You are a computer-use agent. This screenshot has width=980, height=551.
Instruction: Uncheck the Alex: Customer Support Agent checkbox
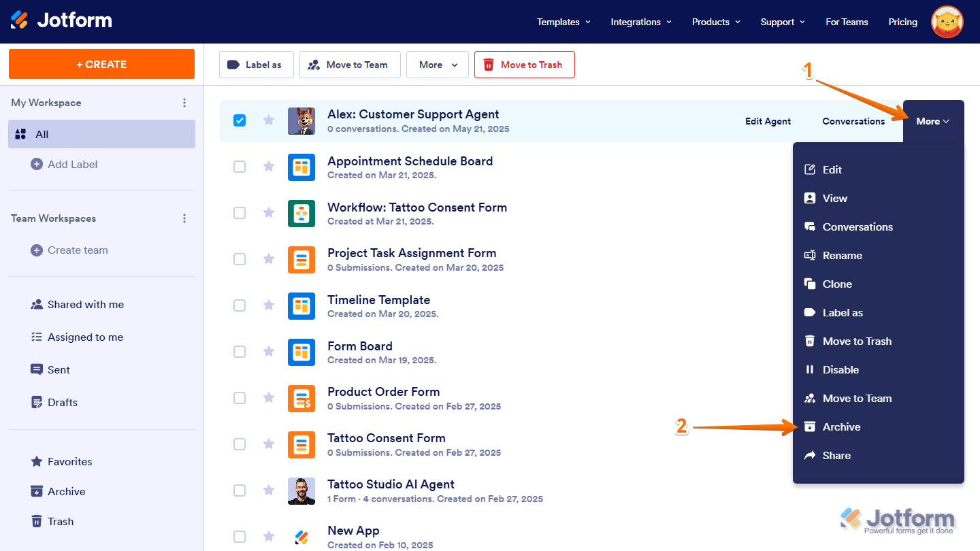coord(240,120)
